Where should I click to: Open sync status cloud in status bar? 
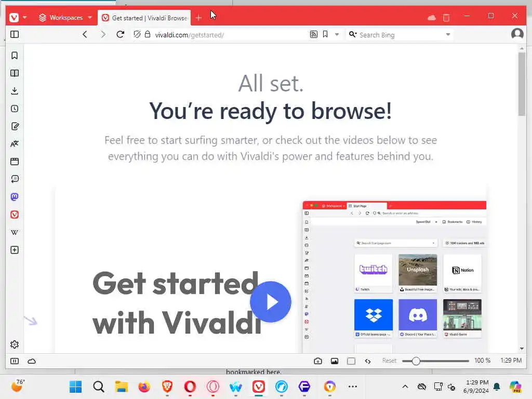click(x=32, y=361)
